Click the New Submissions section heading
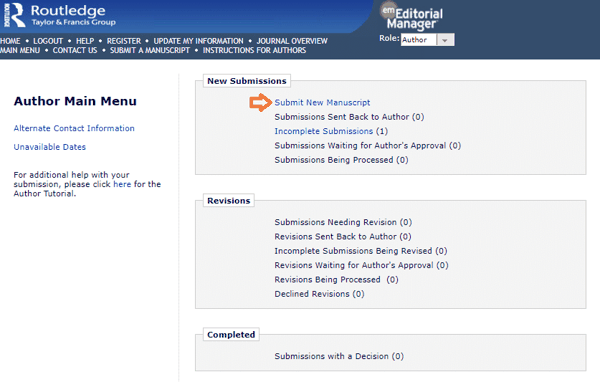The height and width of the screenshot is (382, 600). coord(247,81)
